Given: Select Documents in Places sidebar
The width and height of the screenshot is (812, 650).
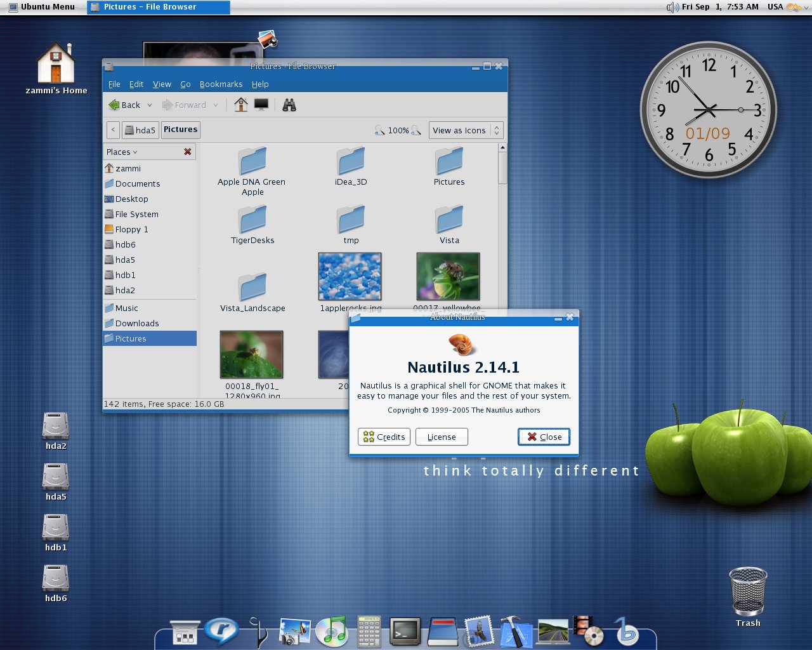Looking at the screenshot, I should point(150,183).
